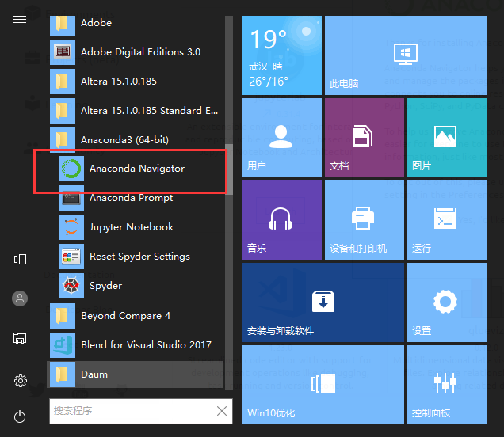This screenshot has width=504, height=437.
Task: Click the power button icon
Action: point(20,416)
